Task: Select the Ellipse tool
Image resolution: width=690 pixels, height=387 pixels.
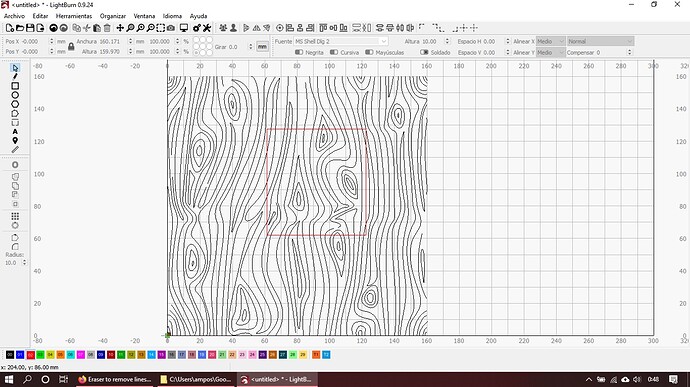Action: pyautogui.click(x=15, y=95)
